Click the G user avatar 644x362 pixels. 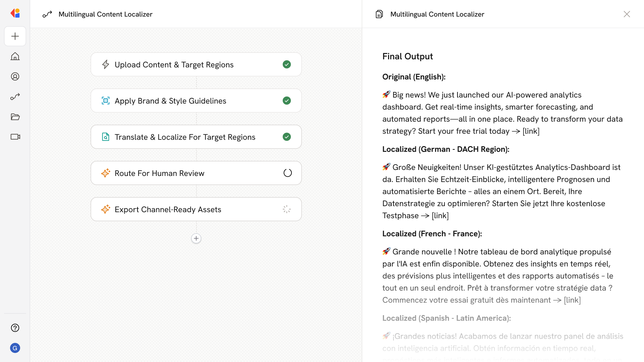click(15, 348)
